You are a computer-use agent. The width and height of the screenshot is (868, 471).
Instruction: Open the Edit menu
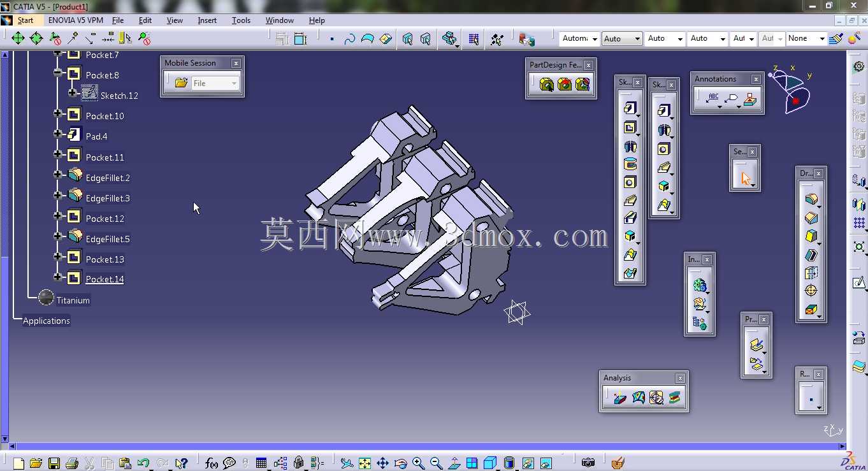click(145, 20)
